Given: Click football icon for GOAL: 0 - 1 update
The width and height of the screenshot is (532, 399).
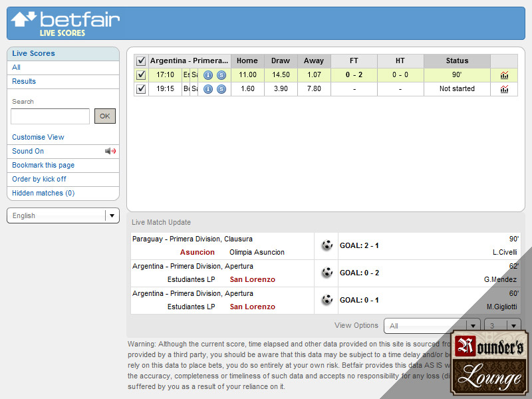Looking at the screenshot, I should click(327, 299).
